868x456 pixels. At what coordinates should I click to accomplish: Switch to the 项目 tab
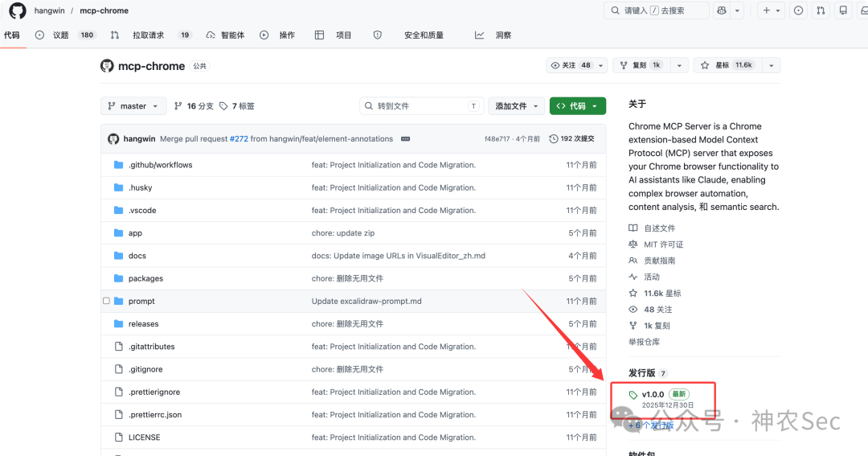click(334, 35)
